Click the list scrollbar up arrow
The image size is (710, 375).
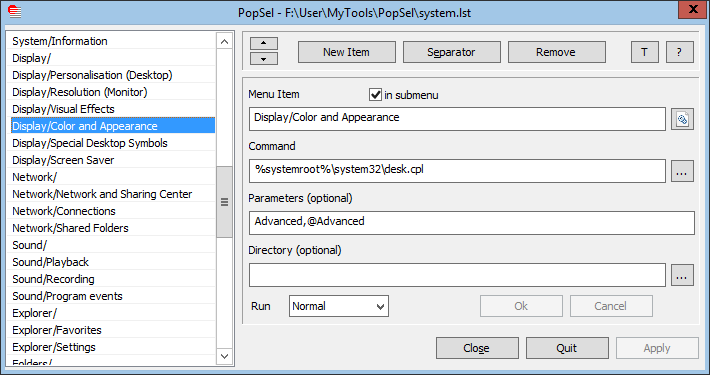tap(224, 42)
